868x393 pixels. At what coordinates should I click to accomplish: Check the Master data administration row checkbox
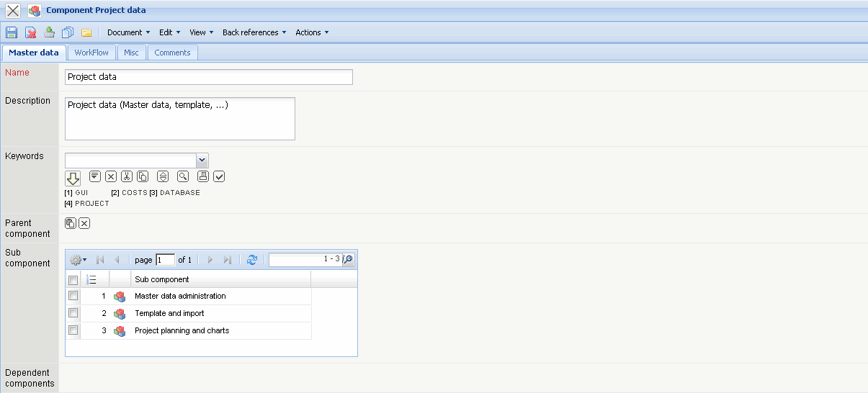point(73,296)
